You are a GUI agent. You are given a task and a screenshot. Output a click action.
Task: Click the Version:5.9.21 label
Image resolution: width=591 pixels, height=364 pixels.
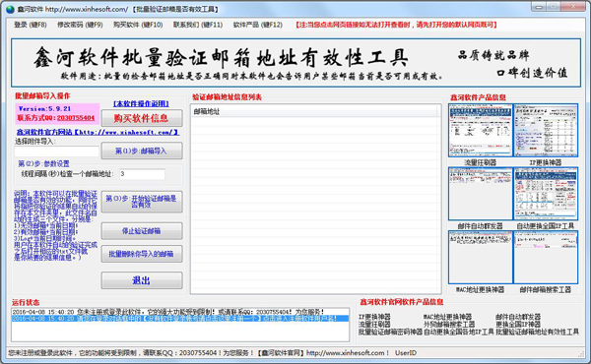tap(44, 108)
